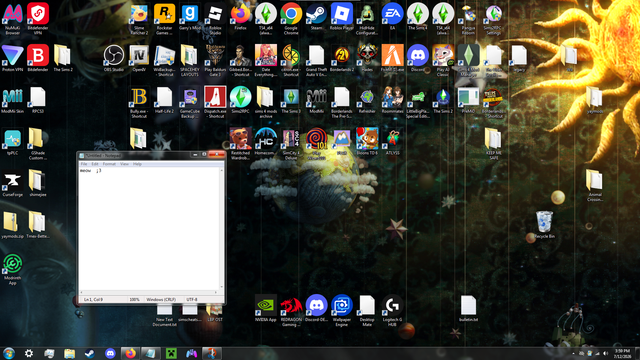Click inside the Notepad text area
The image size is (640, 360).
coord(150,229)
